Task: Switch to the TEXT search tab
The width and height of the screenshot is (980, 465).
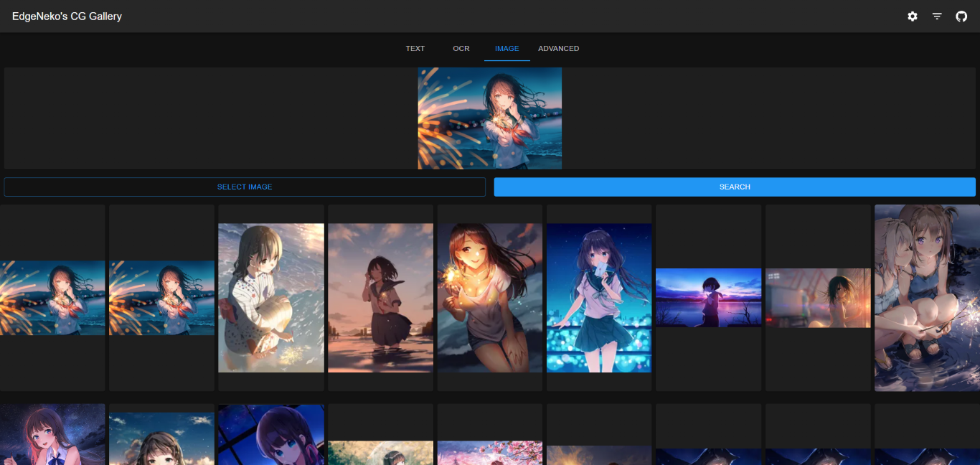Action: pos(415,49)
